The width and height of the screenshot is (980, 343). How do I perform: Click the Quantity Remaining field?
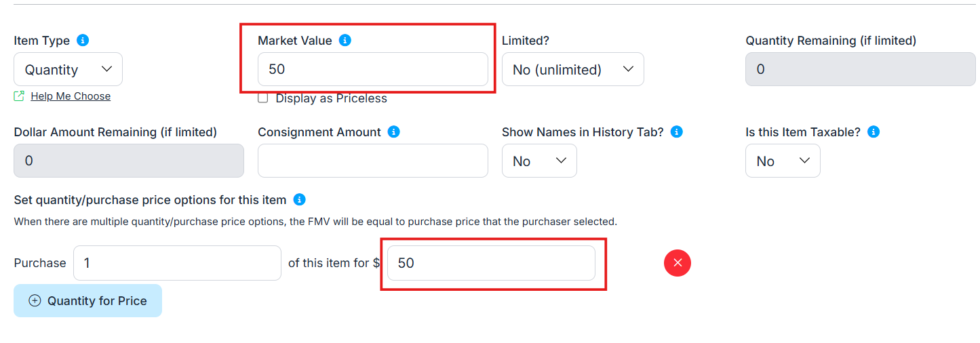point(860,69)
